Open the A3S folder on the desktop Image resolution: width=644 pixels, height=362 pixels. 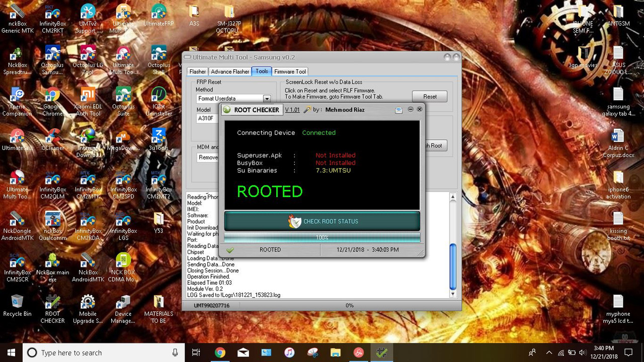(x=194, y=16)
